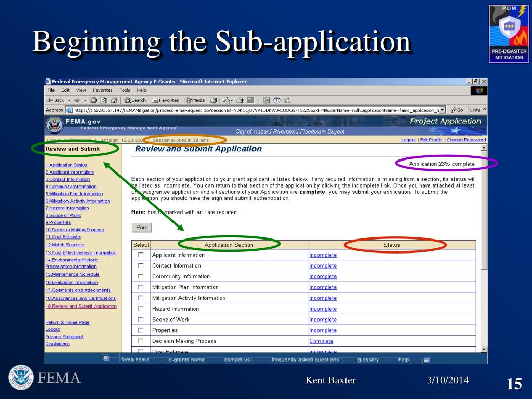Click the Mail toolbar icon

pyautogui.click(x=226, y=100)
